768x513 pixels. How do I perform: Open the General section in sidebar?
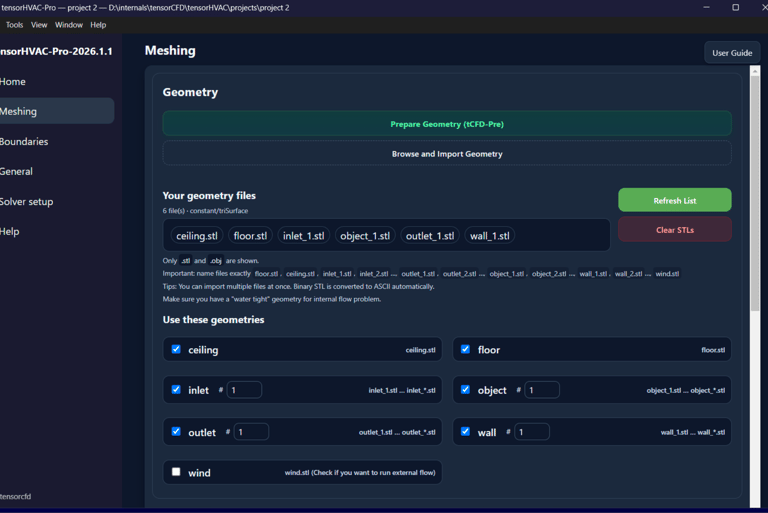55,171
